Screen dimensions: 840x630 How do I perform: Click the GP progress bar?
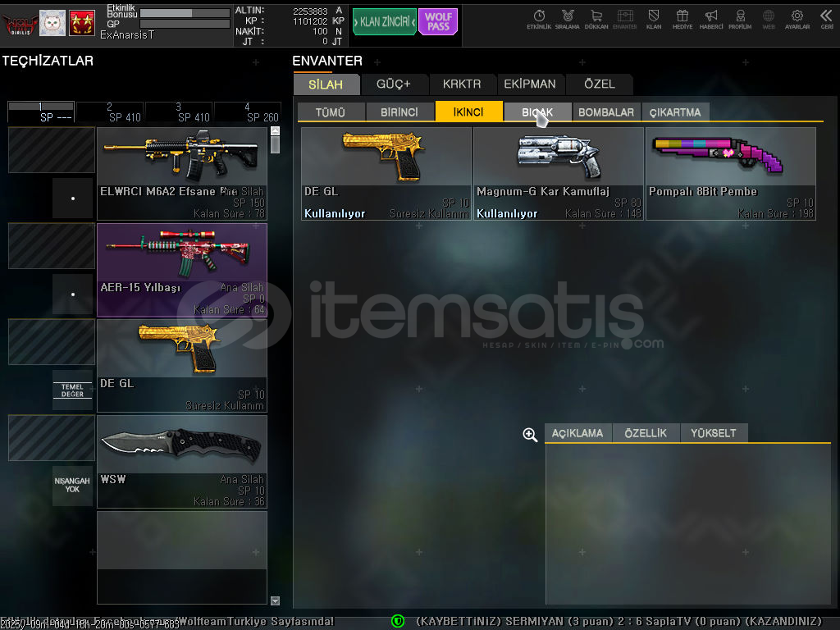[x=185, y=24]
